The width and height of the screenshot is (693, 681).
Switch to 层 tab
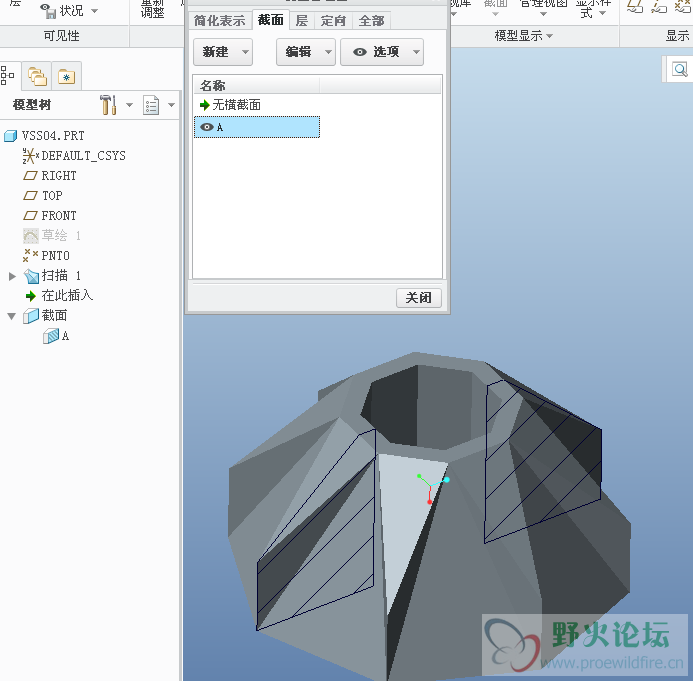(301, 21)
